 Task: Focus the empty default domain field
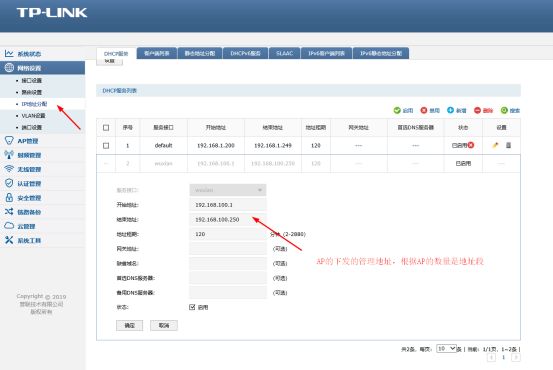tap(228, 263)
